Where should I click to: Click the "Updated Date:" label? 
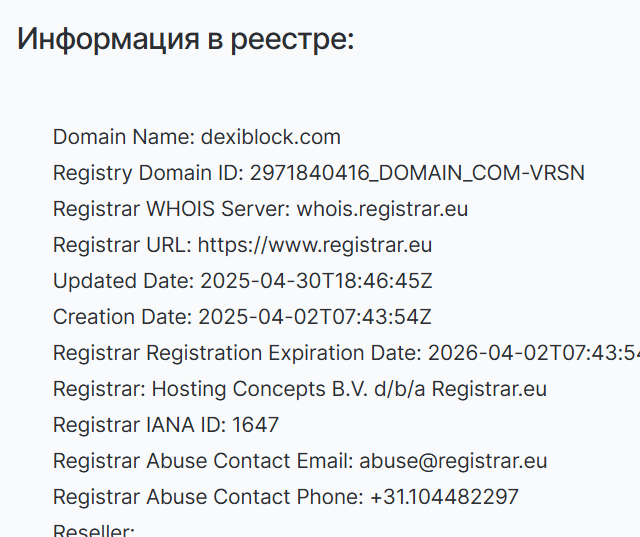pos(123,281)
